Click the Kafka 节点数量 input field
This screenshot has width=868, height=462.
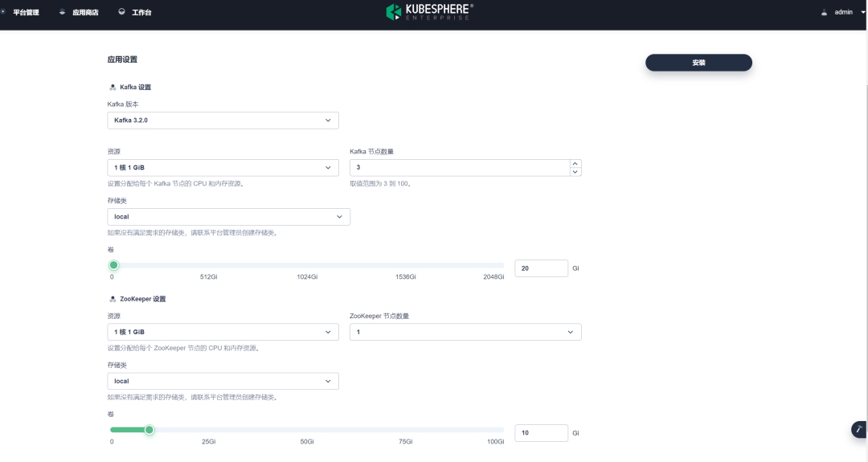460,168
